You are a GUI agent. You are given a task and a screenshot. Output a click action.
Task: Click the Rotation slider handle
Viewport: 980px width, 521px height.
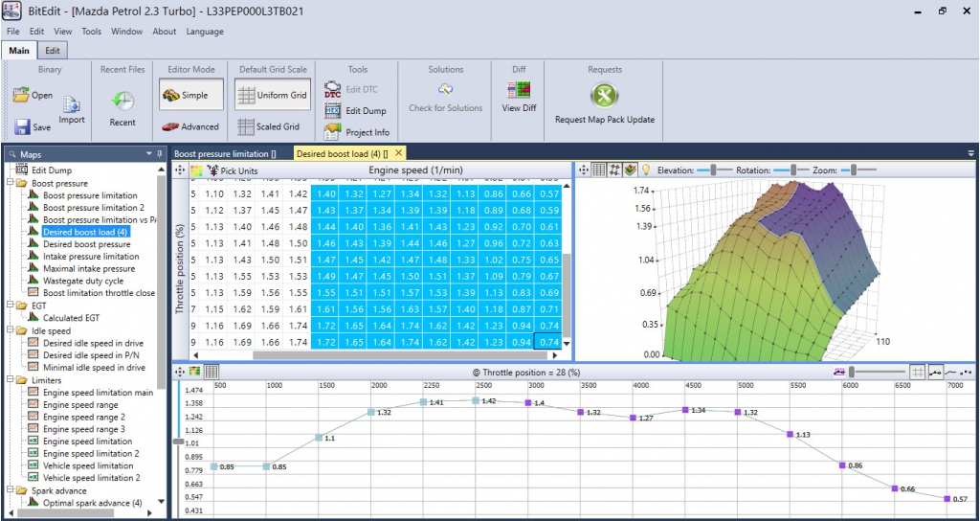coord(793,170)
